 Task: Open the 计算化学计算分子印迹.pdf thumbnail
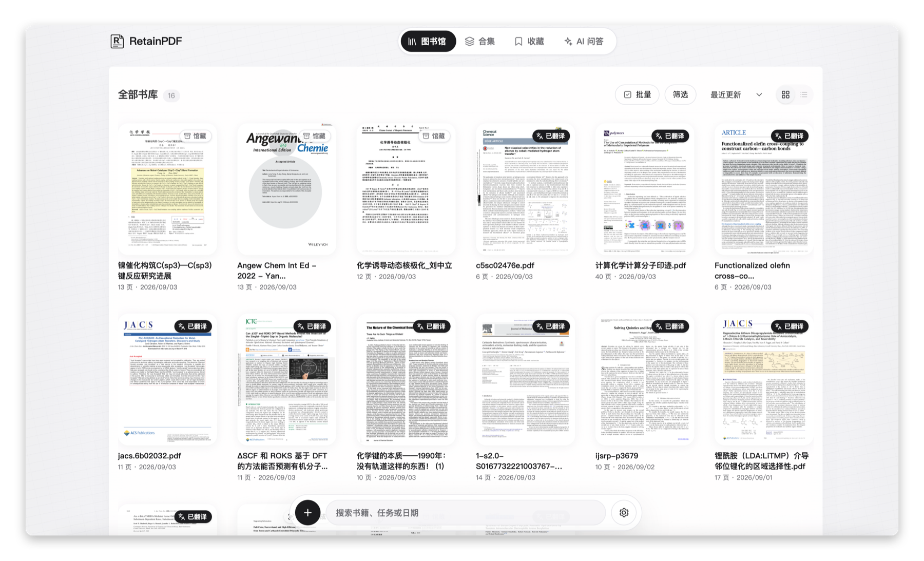click(645, 189)
